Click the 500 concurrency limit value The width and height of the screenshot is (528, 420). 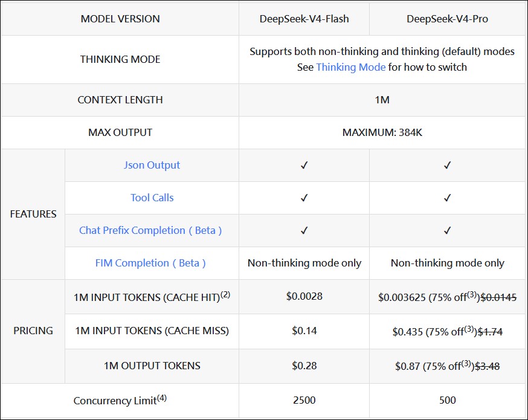coord(448,400)
